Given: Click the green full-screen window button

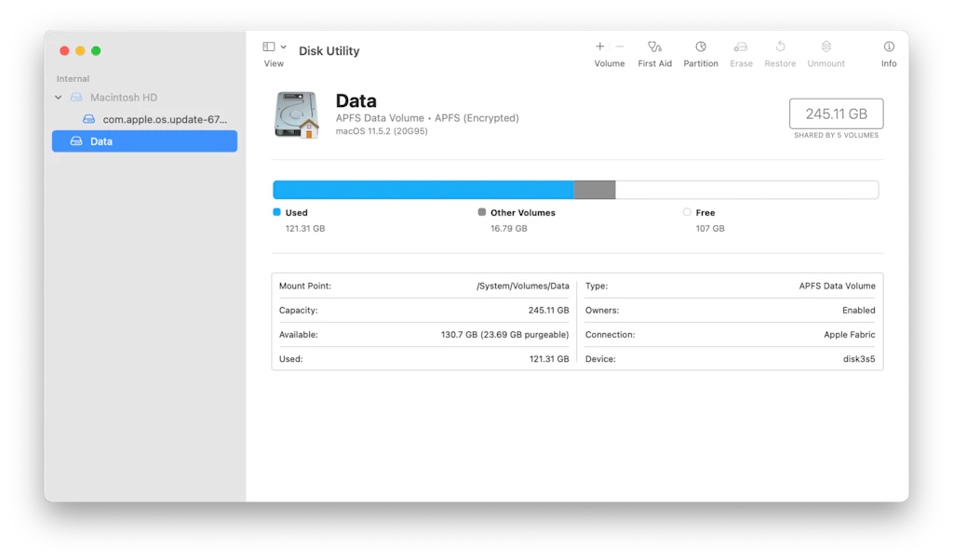Looking at the screenshot, I should (x=96, y=51).
